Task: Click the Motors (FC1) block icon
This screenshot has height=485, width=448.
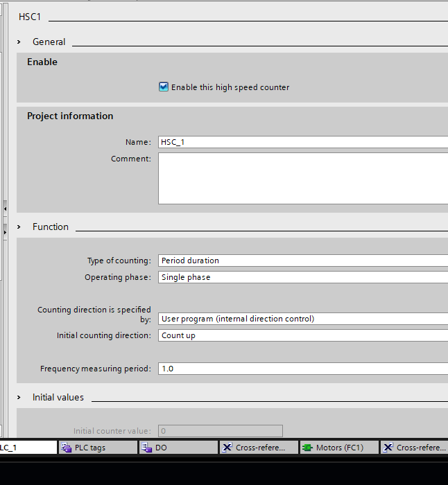Action: point(307,448)
